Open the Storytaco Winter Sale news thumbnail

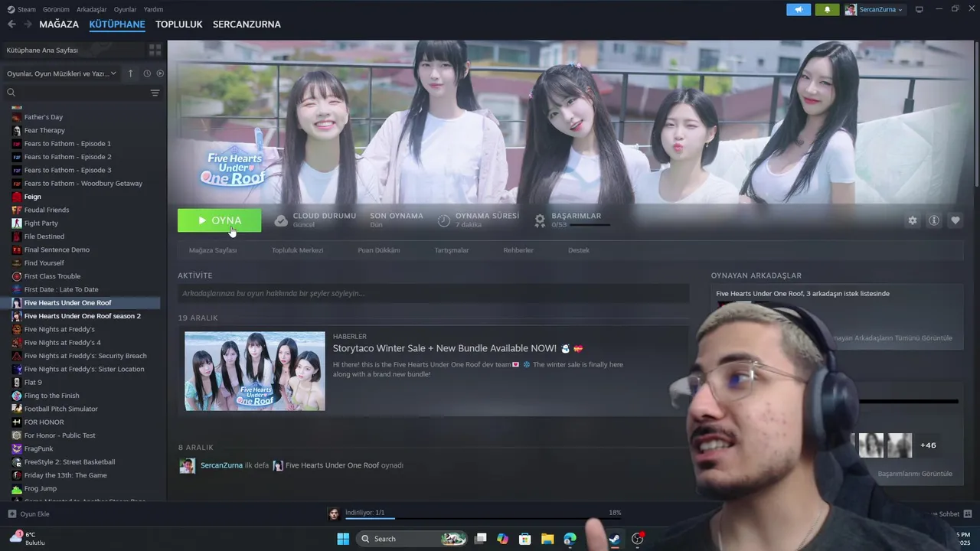(255, 371)
